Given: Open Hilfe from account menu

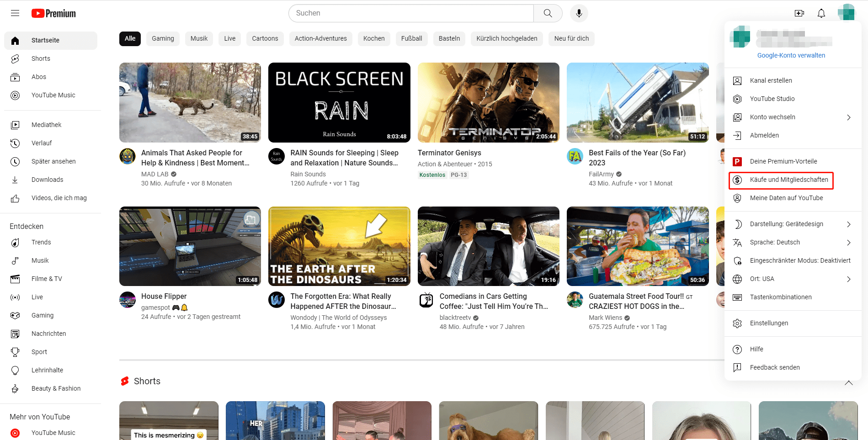Looking at the screenshot, I should click(x=793, y=349).
